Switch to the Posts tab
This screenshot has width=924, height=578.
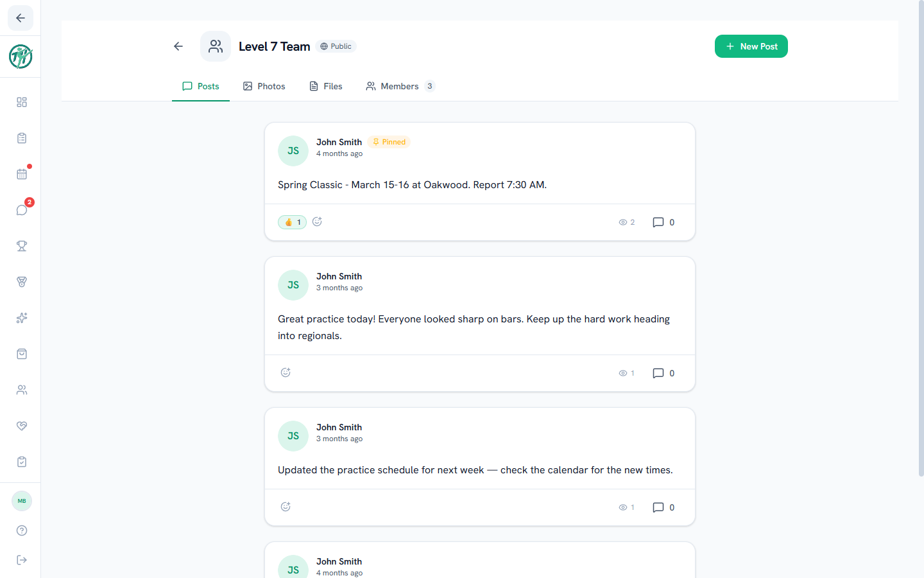(201, 86)
